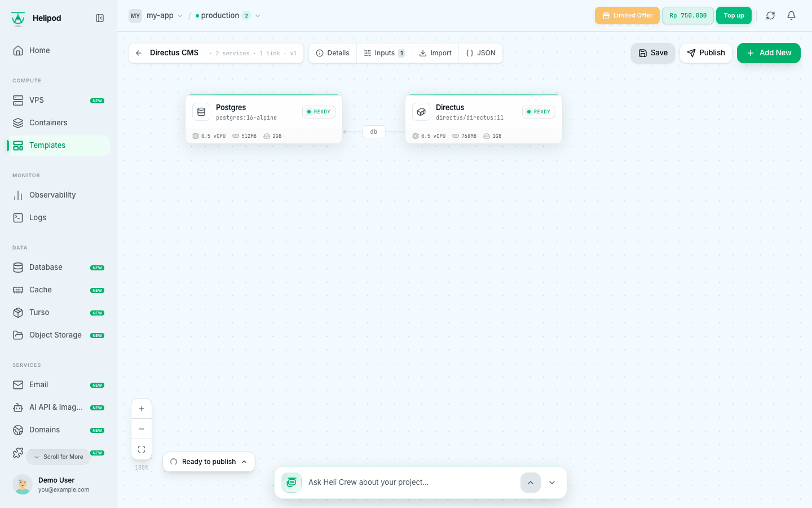812x508 pixels.
Task: Open Logs page
Action: coord(58,217)
